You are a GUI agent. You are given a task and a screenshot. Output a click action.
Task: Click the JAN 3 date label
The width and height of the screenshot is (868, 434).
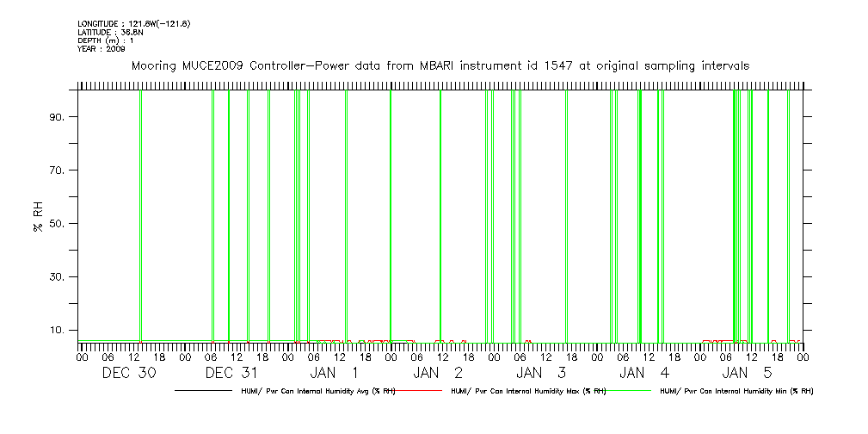541,373
